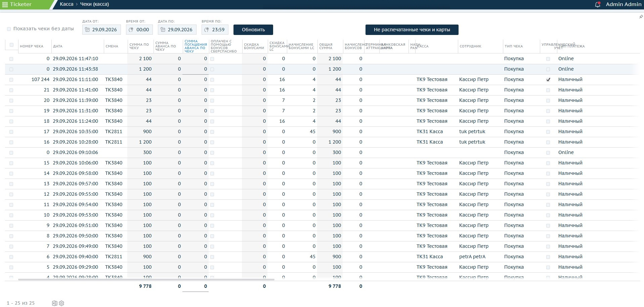
Task: Sort by Тип чека column header
Action: pos(514,46)
